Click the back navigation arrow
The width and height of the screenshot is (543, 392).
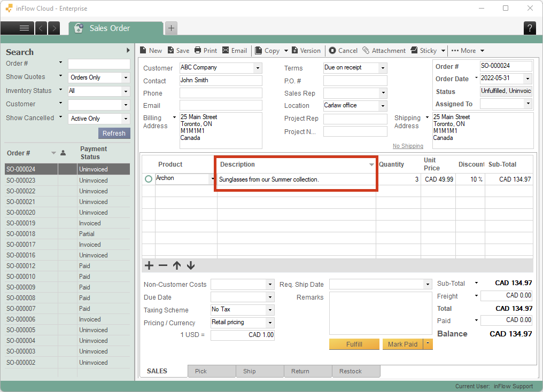tap(41, 28)
